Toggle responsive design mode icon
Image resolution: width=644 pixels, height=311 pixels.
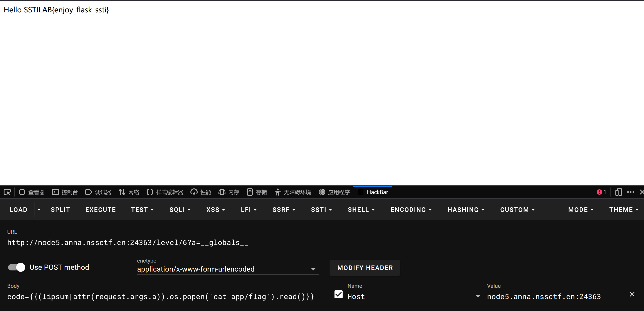coord(618,192)
